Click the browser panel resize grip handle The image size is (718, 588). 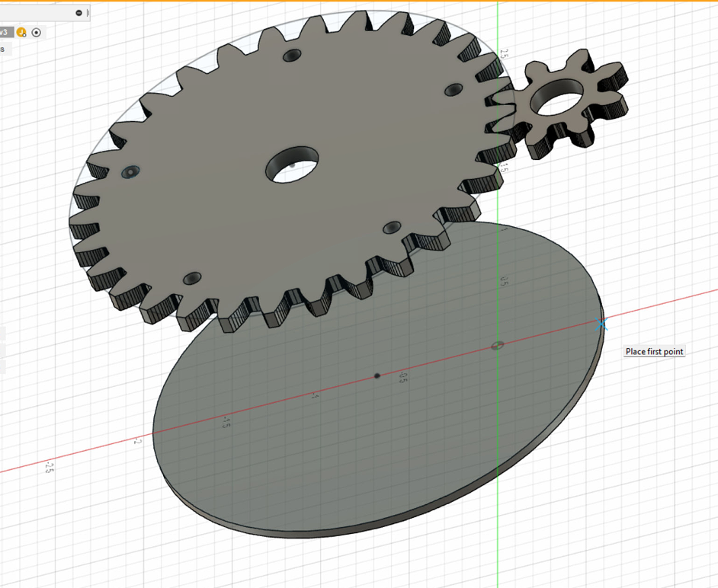coord(88,13)
